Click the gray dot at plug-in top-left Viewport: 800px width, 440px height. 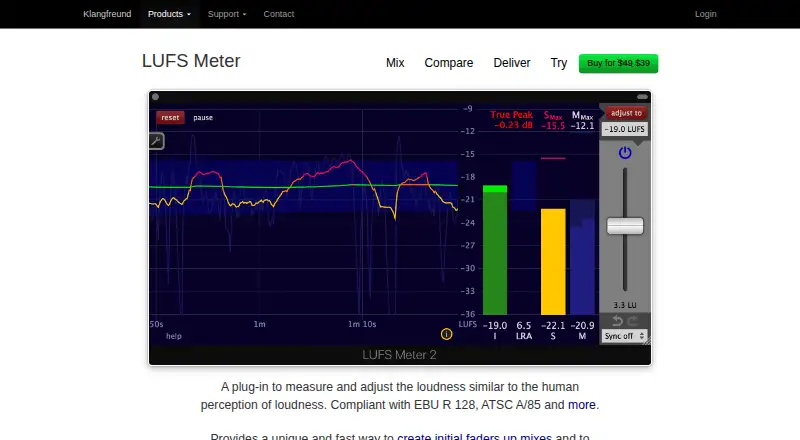(156, 97)
